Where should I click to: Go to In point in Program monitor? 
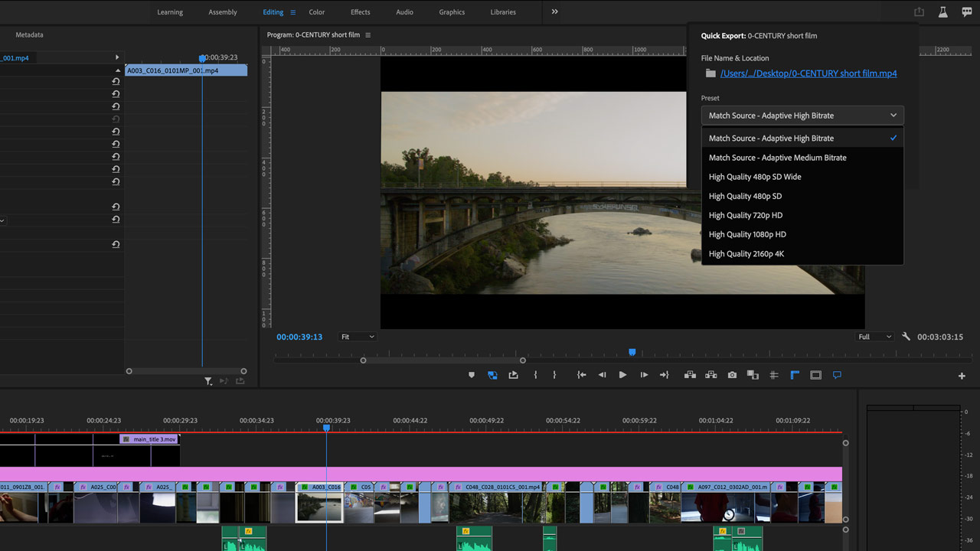click(x=581, y=375)
